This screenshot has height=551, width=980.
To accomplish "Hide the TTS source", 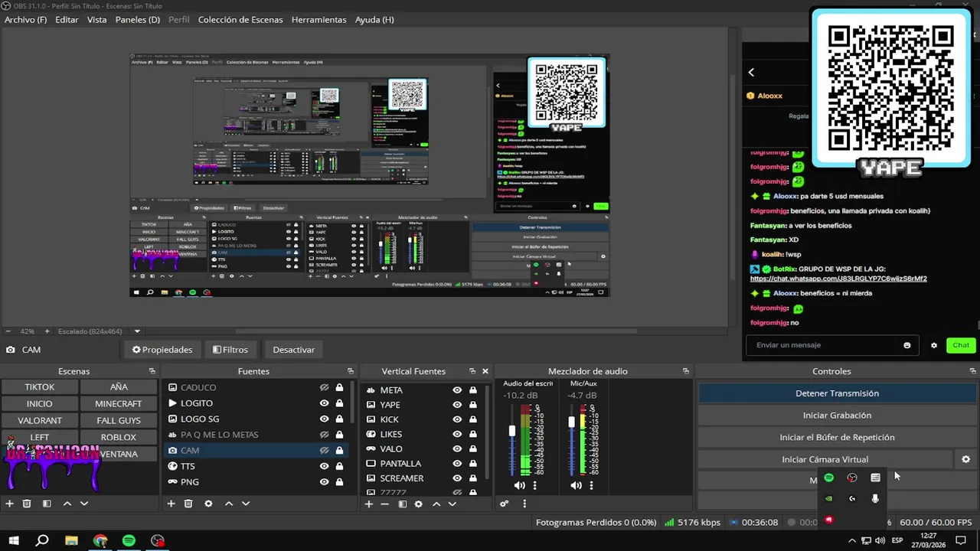I will tap(325, 466).
